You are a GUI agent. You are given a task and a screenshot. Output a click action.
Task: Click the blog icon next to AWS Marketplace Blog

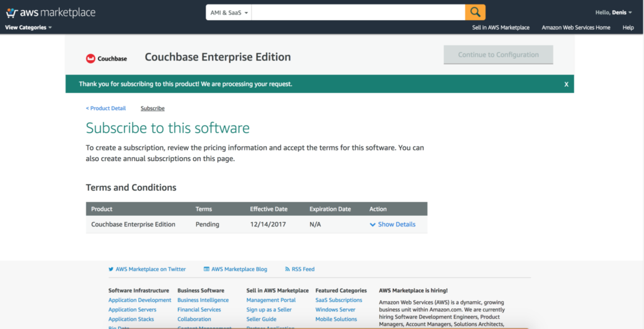(206, 269)
